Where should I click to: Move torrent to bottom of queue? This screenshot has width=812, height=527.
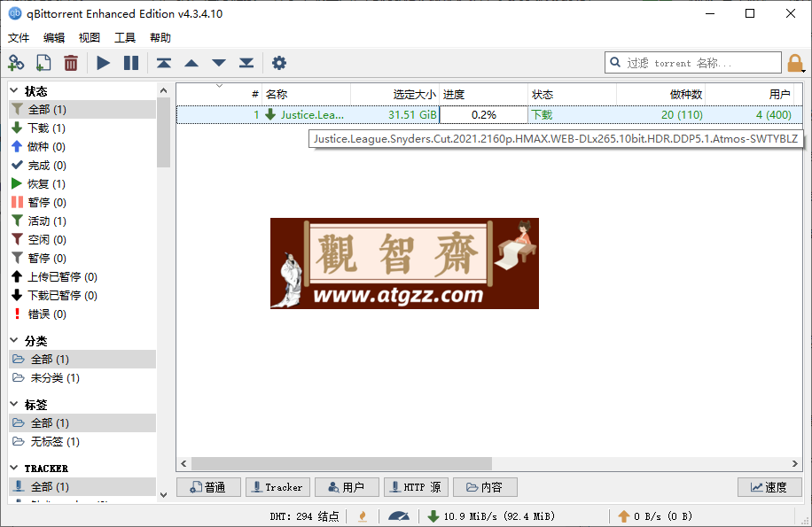246,63
